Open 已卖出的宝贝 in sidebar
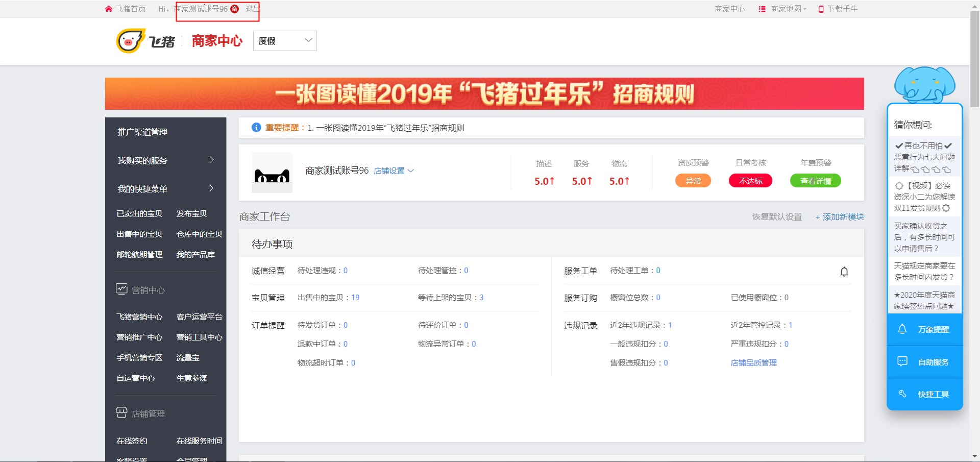 click(x=139, y=213)
